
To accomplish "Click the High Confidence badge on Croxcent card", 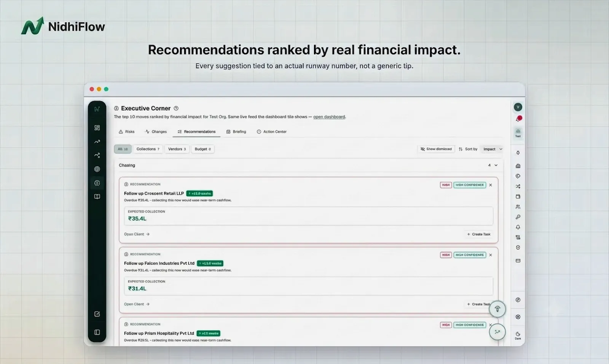I will click(470, 185).
